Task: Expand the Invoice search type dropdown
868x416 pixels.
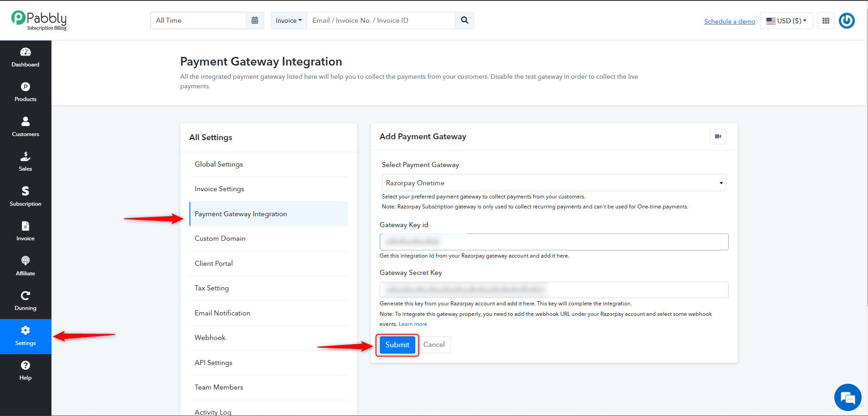Action: tap(289, 20)
